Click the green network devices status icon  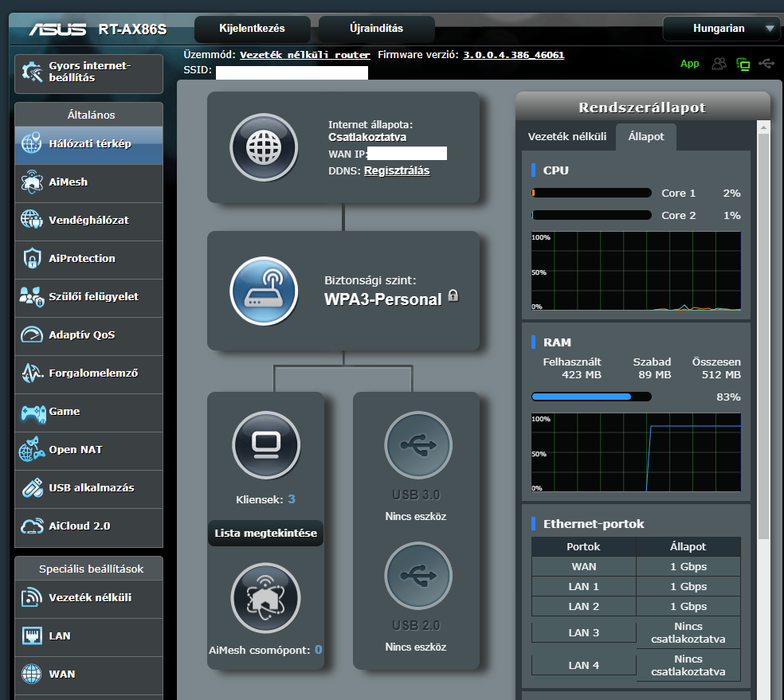pyautogui.click(x=743, y=64)
